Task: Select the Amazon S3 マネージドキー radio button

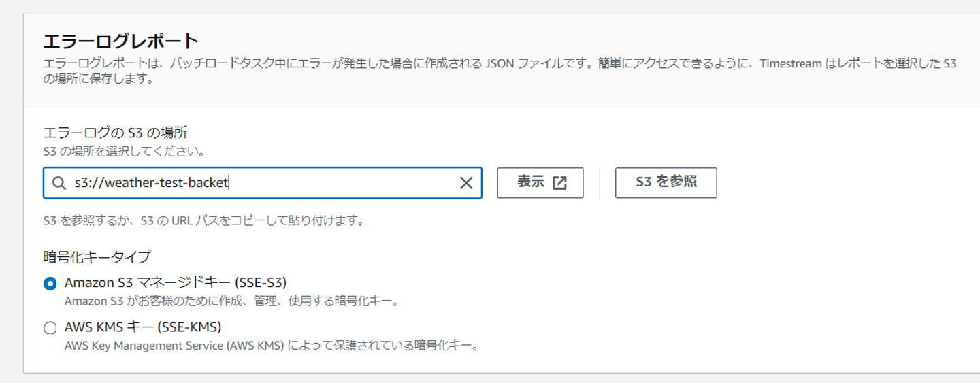Action: 50,284
